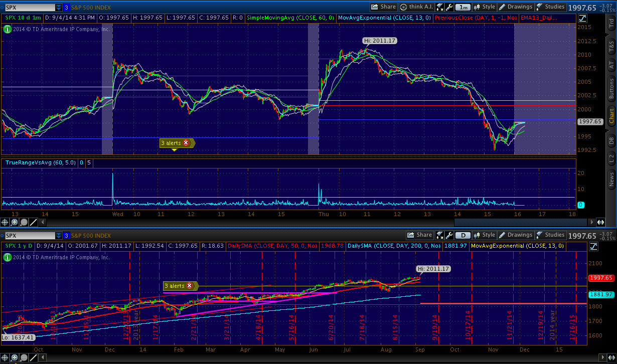Click the Share button in upper chart

coord(384,7)
